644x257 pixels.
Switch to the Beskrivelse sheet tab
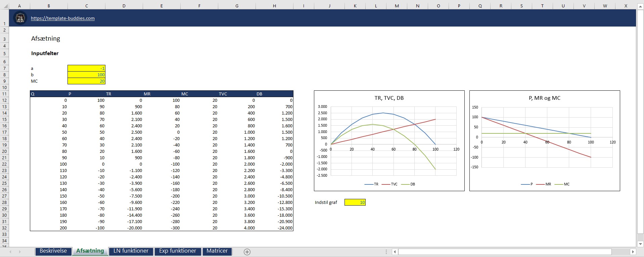pyautogui.click(x=53, y=251)
